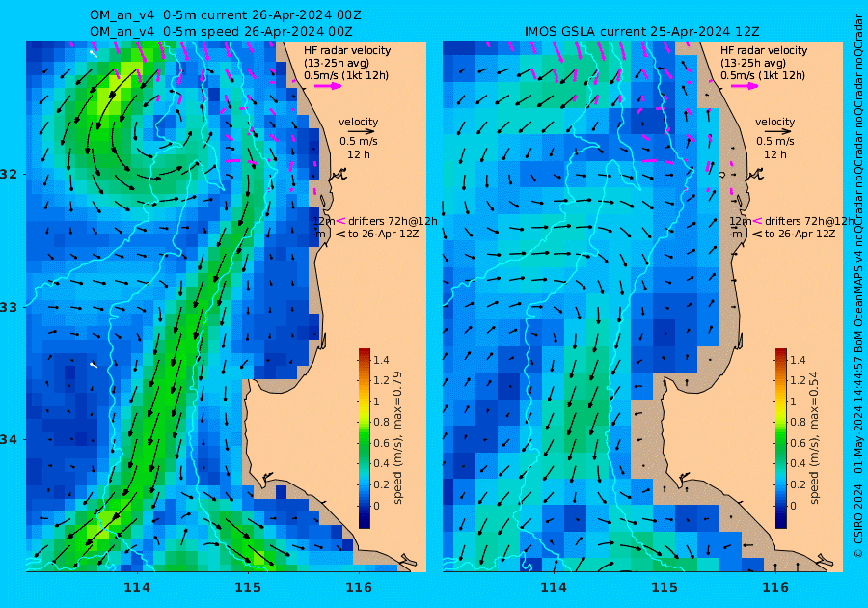Click the vertical '© CSIRO 2024' copyright text
Image resolution: width=868 pixels, height=608 pixels.
coord(858,519)
